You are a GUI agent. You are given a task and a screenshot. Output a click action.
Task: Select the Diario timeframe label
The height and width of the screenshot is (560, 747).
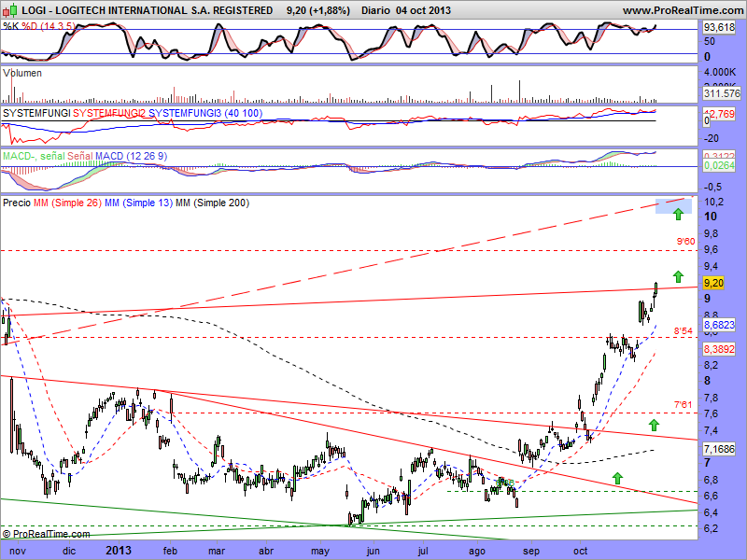click(x=375, y=10)
